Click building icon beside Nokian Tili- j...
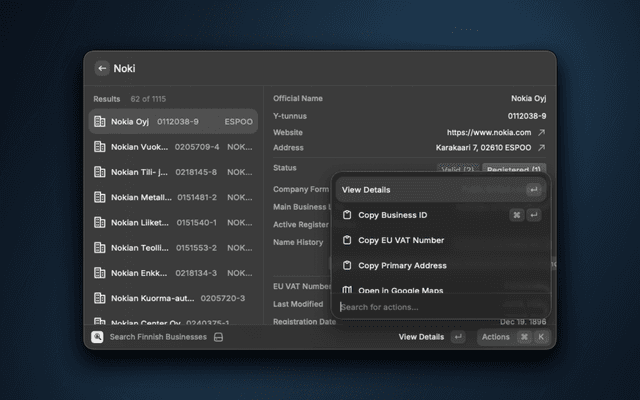The height and width of the screenshot is (400, 640). pos(100,172)
